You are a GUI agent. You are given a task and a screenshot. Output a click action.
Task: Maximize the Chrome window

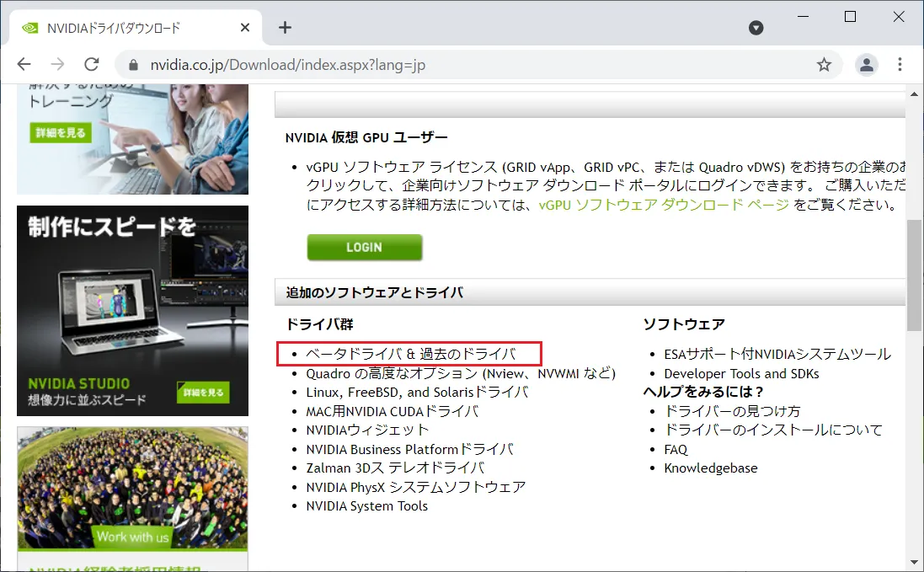coord(850,17)
